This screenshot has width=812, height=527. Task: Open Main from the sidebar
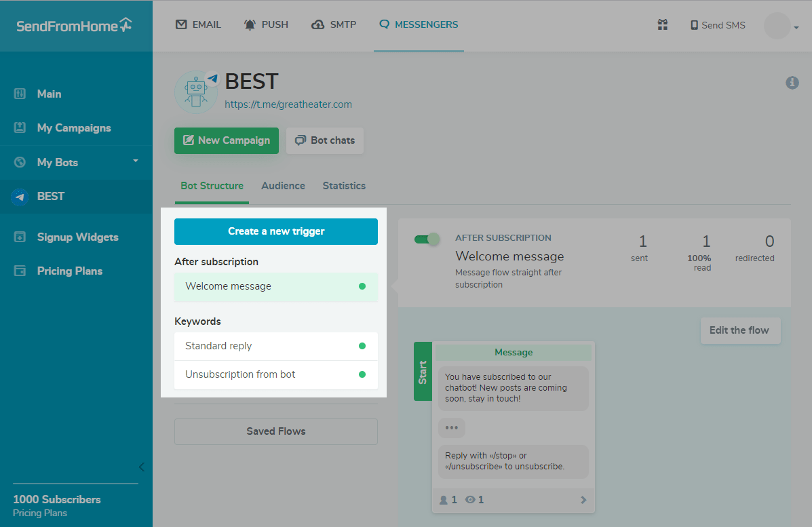(x=49, y=94)
